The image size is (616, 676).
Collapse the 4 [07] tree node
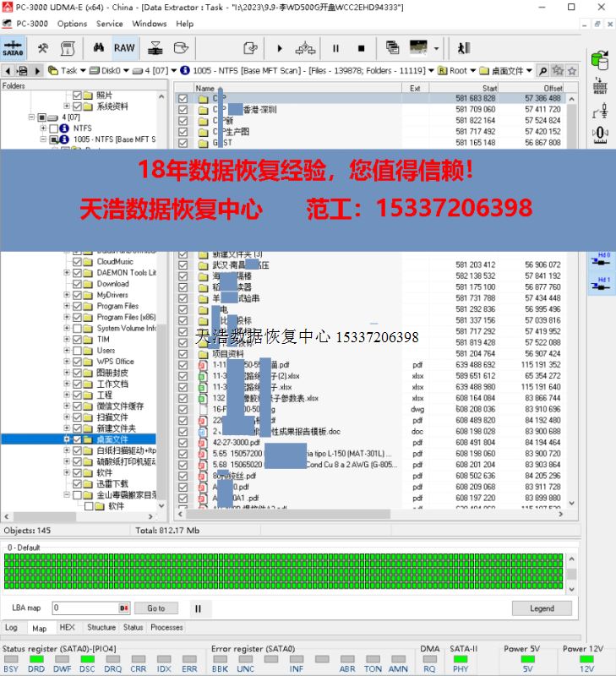[31, 117]
